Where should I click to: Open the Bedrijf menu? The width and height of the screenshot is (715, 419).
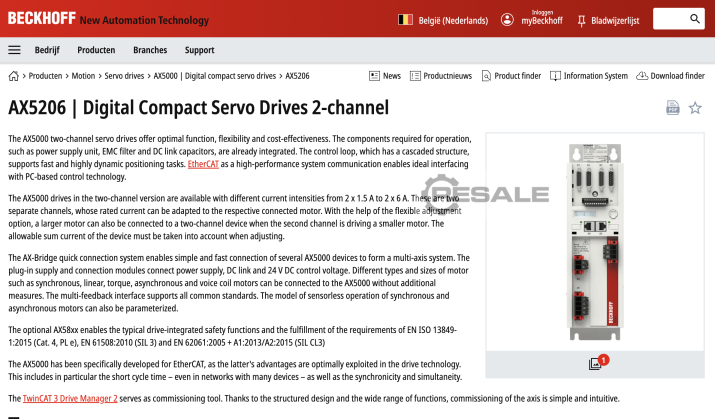tap(47, 50)
